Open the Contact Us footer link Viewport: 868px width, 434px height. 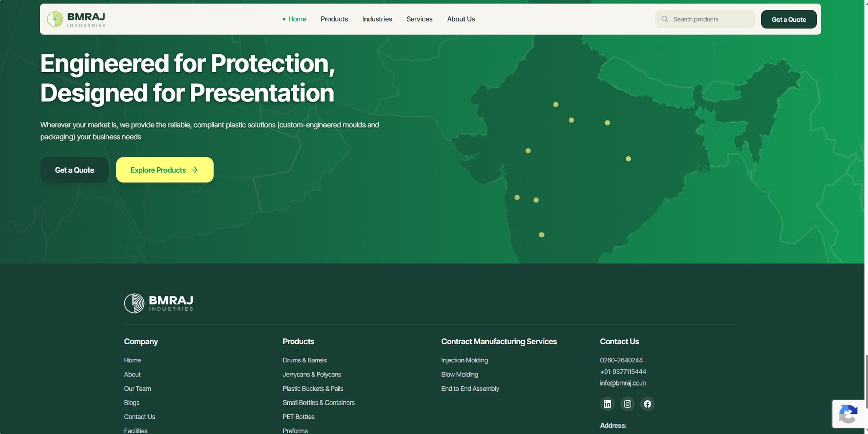(x=139, y=417)
